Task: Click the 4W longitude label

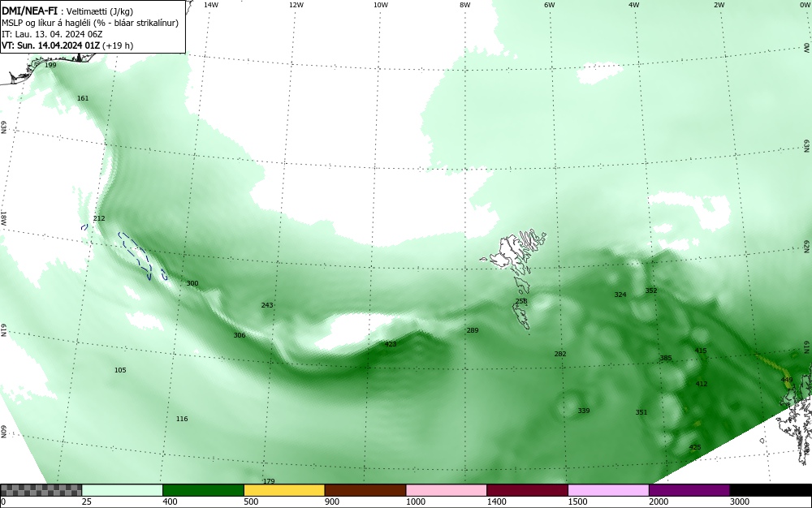Action: pos(634,5)
